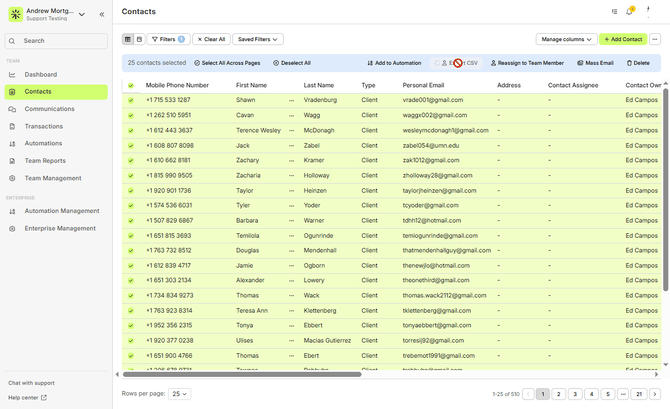The image size is (670, 409).
Task: Click Reassign to Team Member
Action: click(527, 63)
